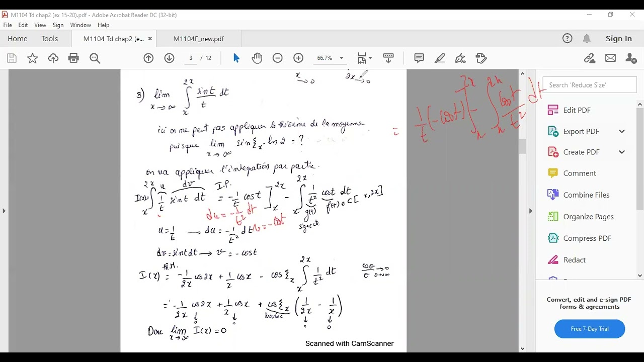The image size is (644, 362).
Task: Click the document vertical scrollbar thumb
Action: click(x=522, y=146)
